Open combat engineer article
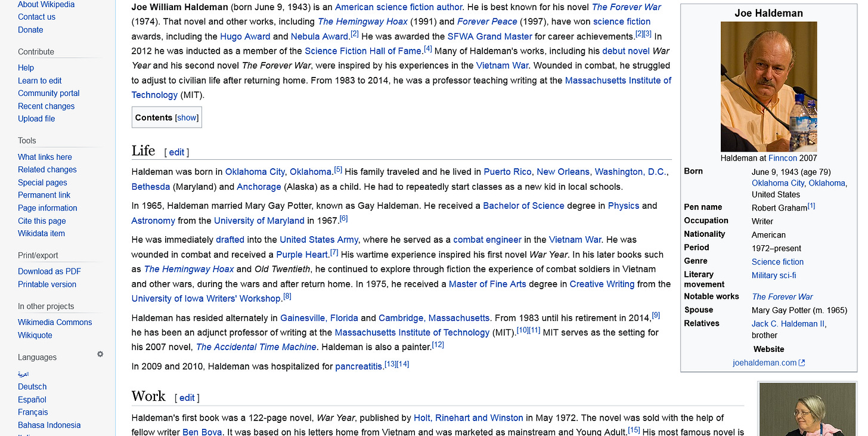Viewport: 868px width, 436px height. pyautogui.click(x=487, y=240)
